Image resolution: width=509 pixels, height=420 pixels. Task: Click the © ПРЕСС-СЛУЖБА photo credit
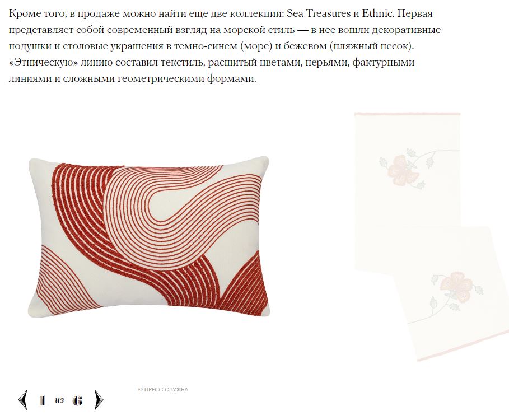(164, 390)
